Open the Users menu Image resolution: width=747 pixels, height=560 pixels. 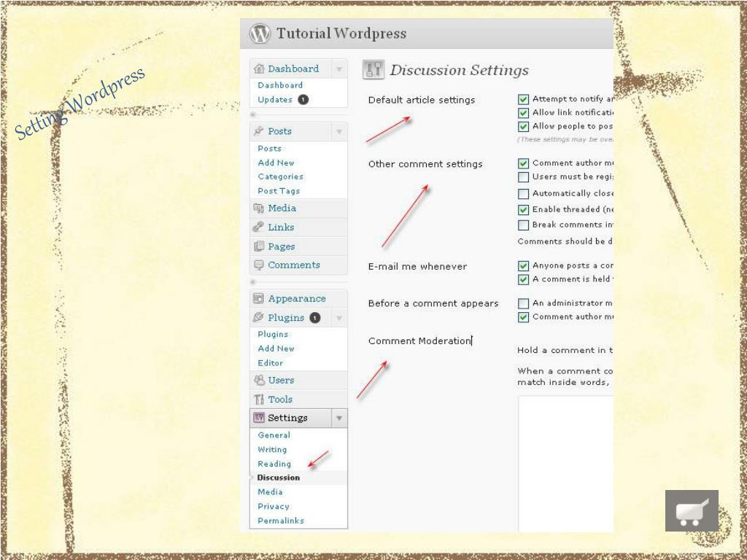[x=281, y=380]
